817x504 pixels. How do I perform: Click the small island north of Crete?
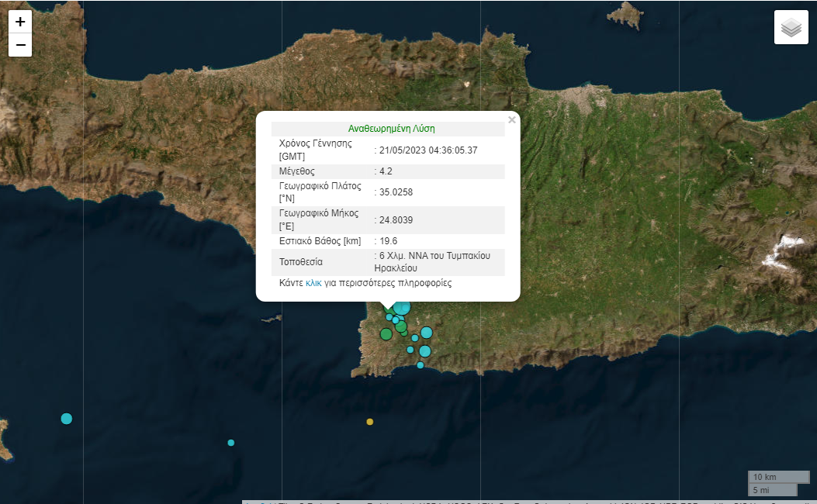[625, 14]
